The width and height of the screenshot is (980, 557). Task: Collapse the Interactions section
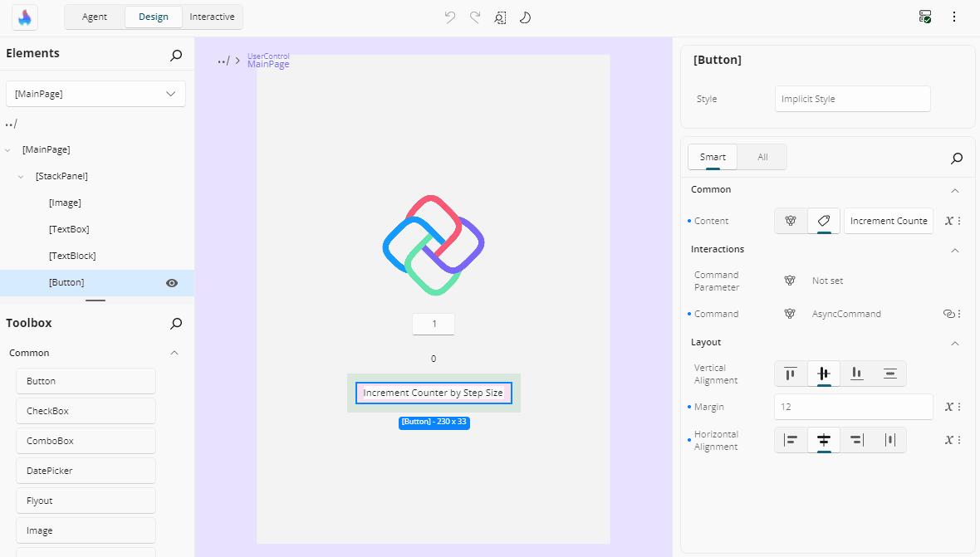point(955,250)
